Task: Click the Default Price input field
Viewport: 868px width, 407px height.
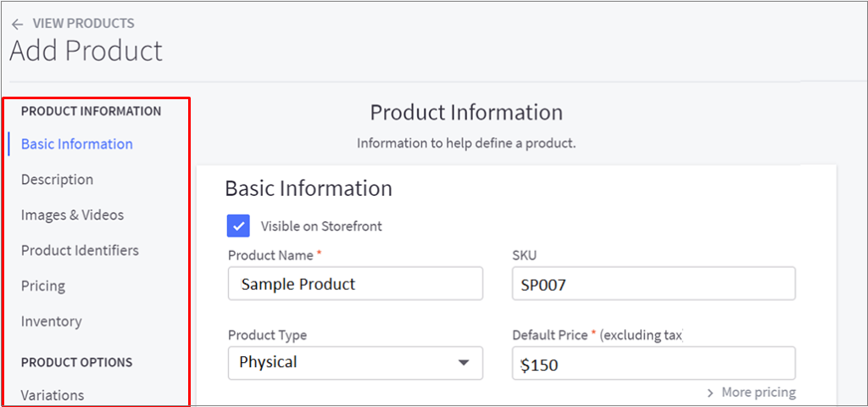Action: pos(653,365)
